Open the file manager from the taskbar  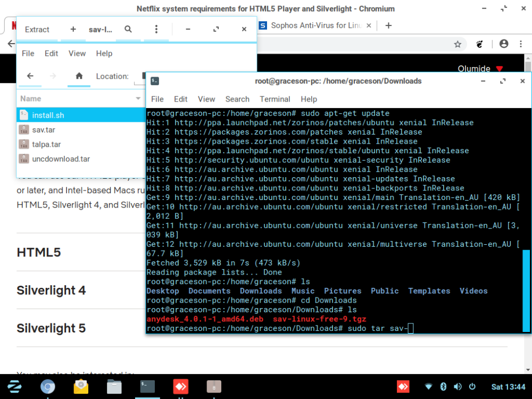point(114,386)
